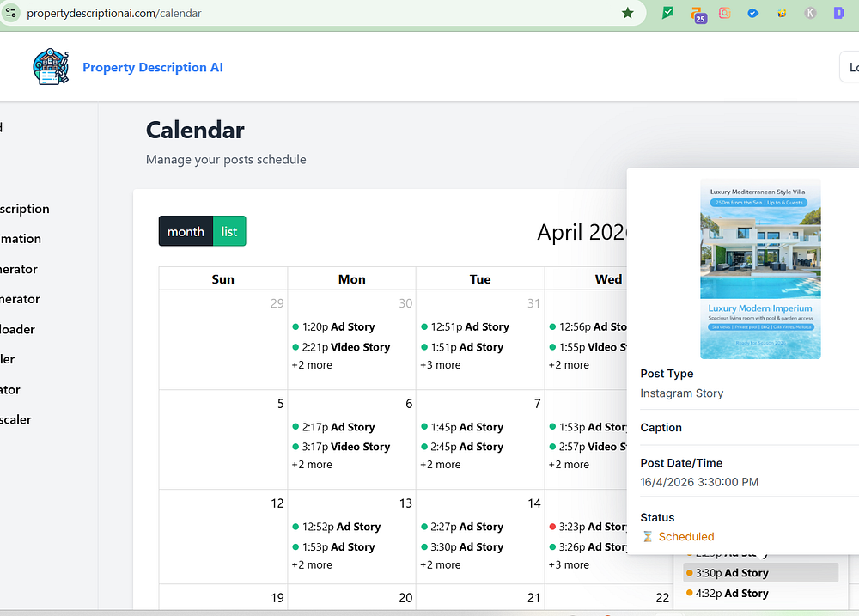This screenshot has width=859, height=616.
Task: Expand +2 more under April 7
Action: 441,465
